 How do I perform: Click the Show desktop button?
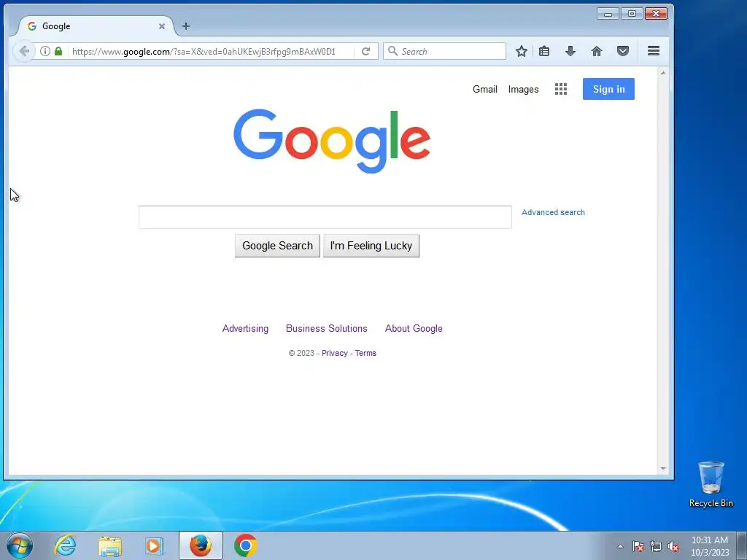pyautogui.click(x=742, y=545)
